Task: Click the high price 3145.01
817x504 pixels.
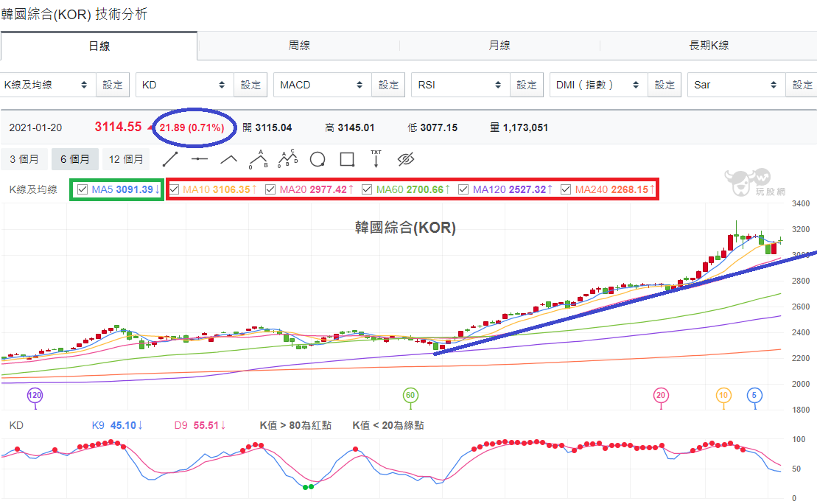Action: pos(356,127)
